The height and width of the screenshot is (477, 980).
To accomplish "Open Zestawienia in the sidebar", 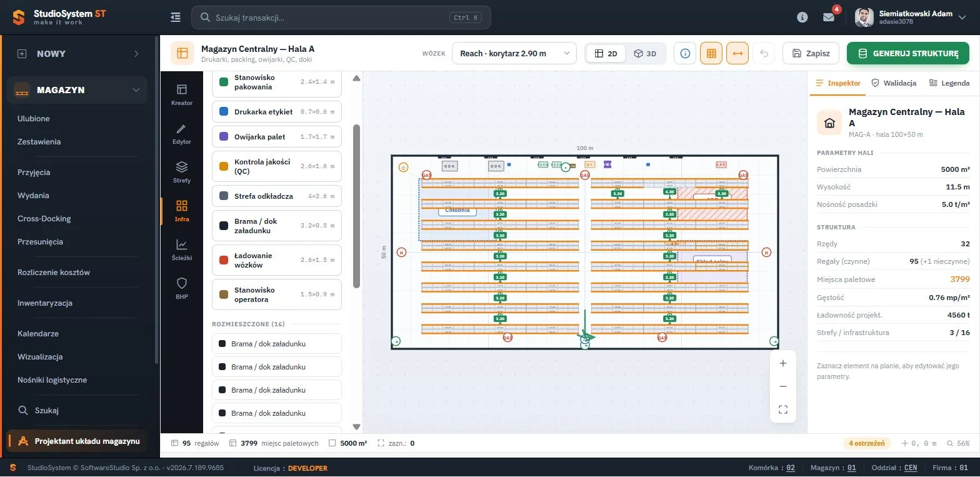I will point(39,142).
